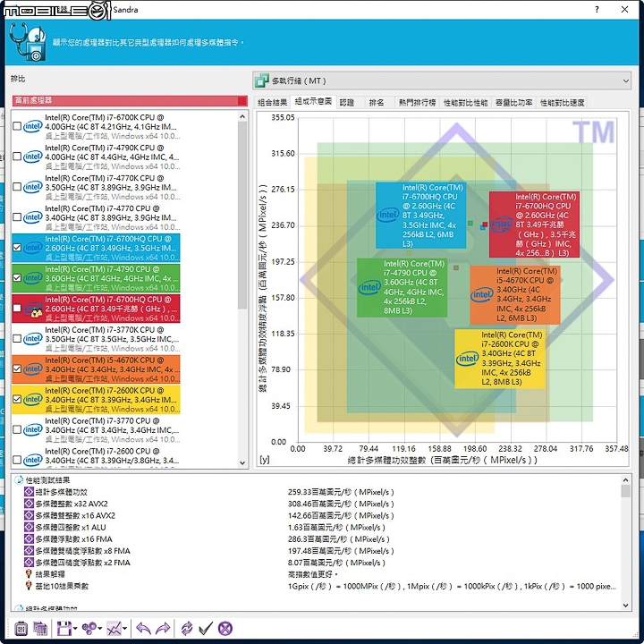This screenshot has width=644, height=644.
Task: Check the i7-4770K processor checkbox
Action: pyautogui.click(x=17, y=187)
